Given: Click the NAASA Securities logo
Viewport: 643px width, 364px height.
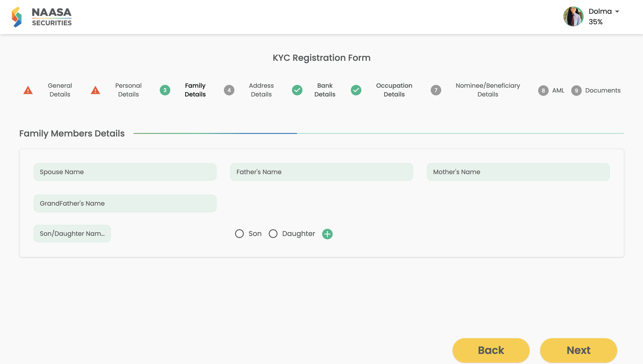Looking at the screenshot, I should 42,17.
